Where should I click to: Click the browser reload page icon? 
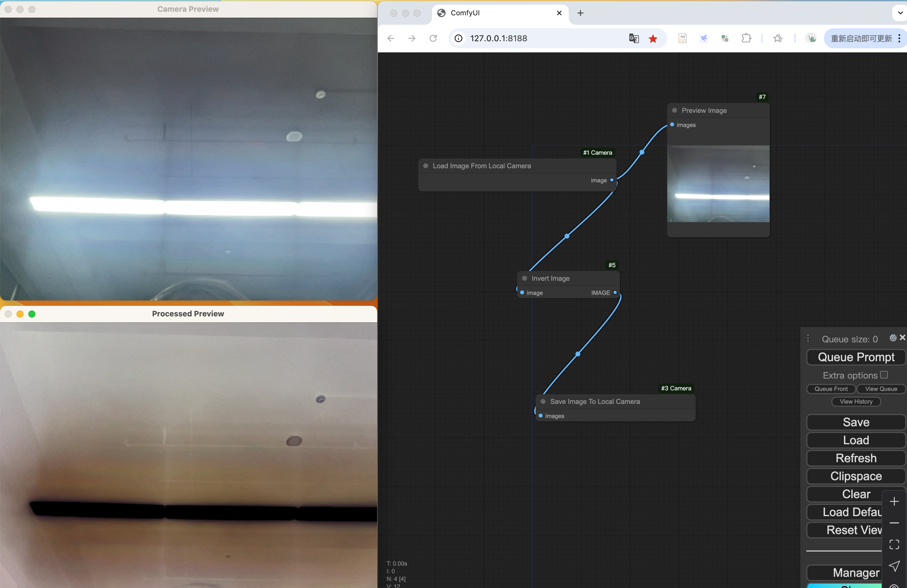coord(433,38)
